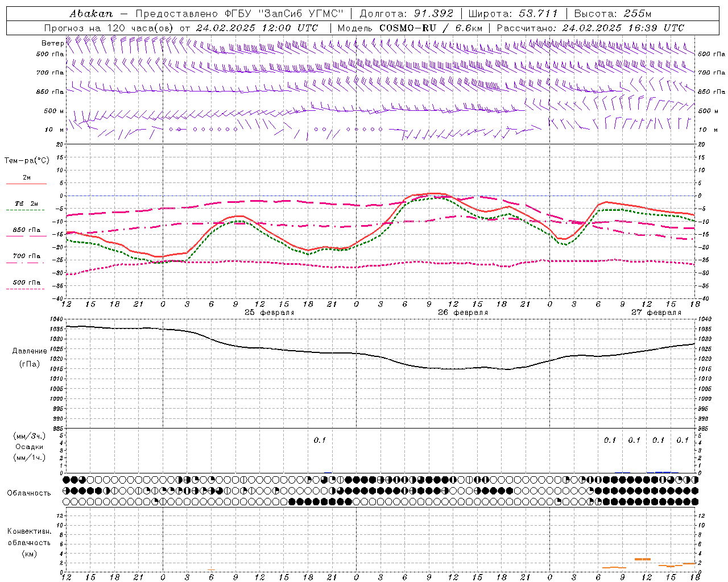Viewport: 728px width, 582px height.
Task: Click the red solid line sample under "2м"
Action: (x=26, y=184)
